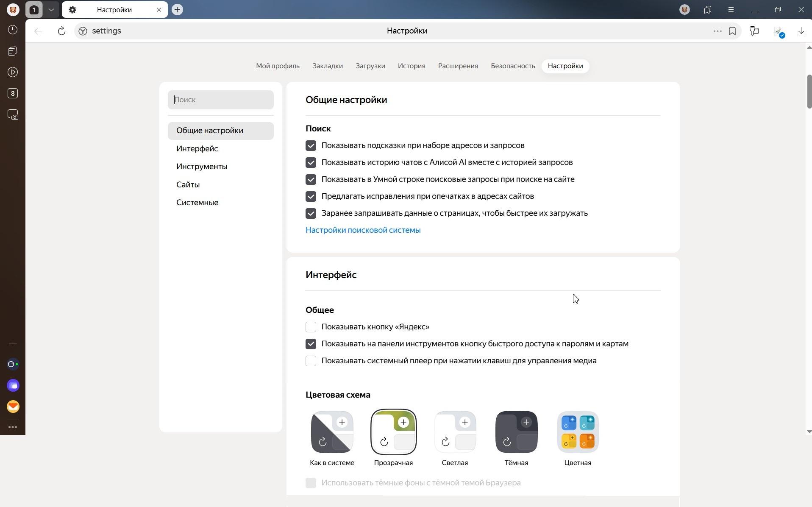Viewport: 812px width, 507px height.
Task: Open a new tab with plus button
Action: click(178, 9)
